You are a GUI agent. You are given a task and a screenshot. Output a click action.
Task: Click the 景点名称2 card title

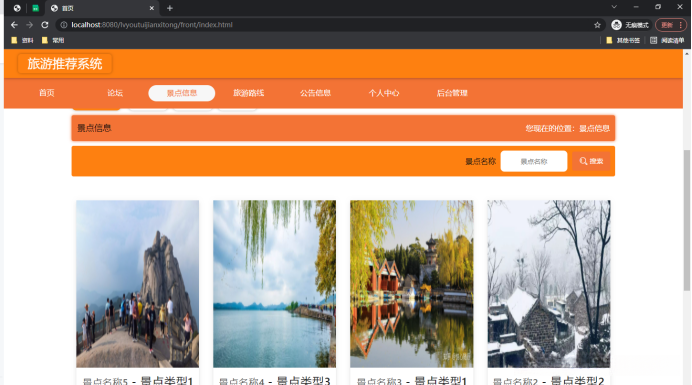pyautogui.click(x=549, y=381)
